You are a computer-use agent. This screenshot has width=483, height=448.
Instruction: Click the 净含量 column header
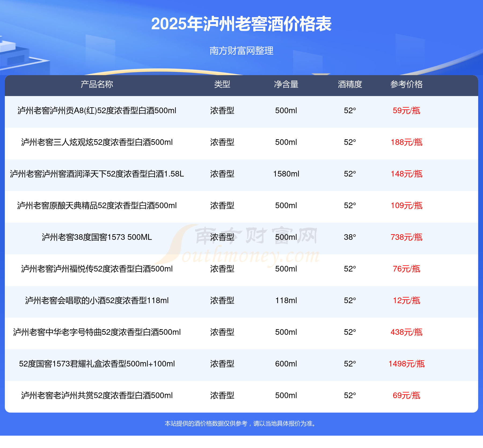[286, 84]
